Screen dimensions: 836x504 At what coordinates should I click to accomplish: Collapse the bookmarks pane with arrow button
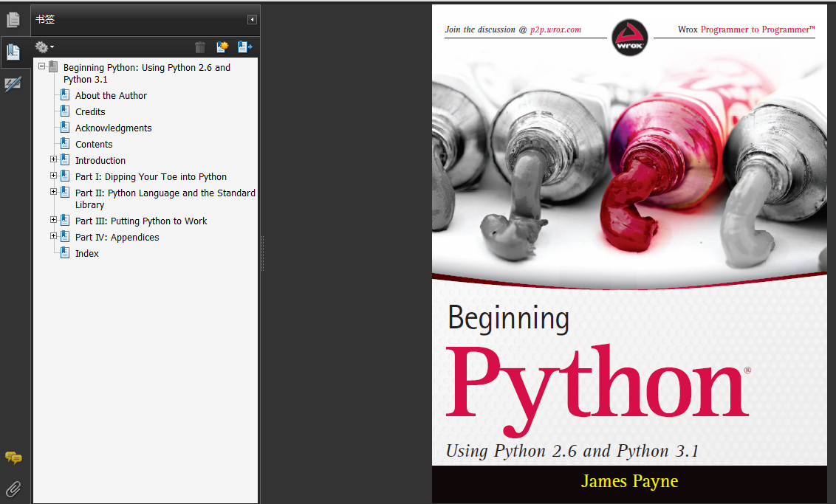252,20
